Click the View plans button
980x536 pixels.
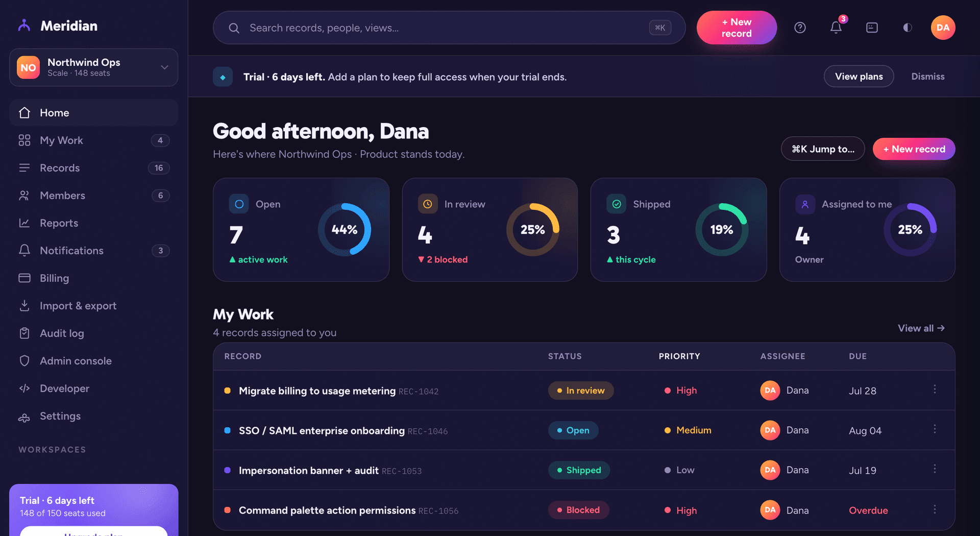tap(859, 77)
